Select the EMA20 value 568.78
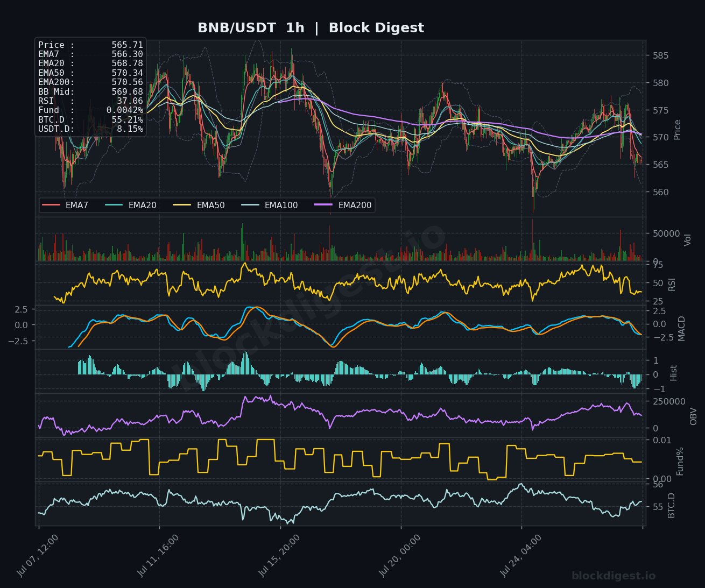This screenshot has height=588, width=705. 128,63
